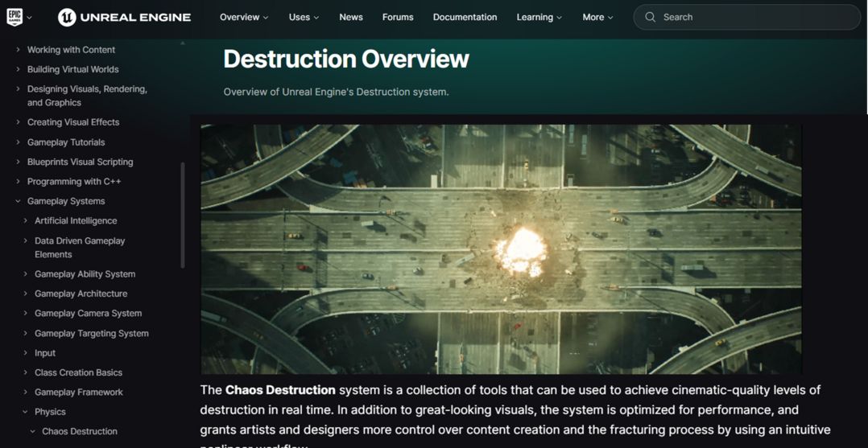Open the Overview menu
The image size is (868, 448).
tap(244, 17)
